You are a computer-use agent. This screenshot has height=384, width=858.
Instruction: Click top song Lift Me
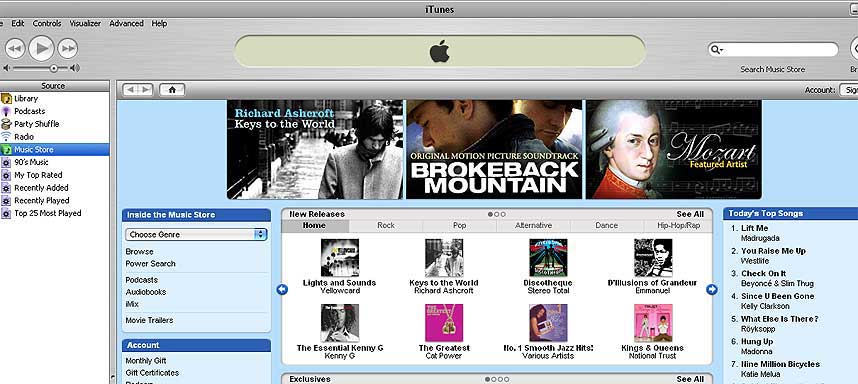[755, 228]
